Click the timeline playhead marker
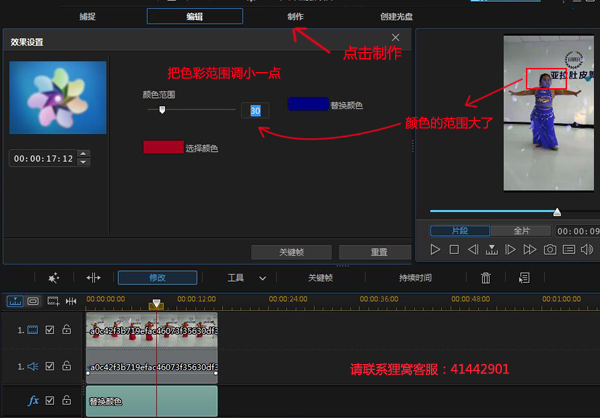Viewport: 600px width, 418px height. [156, 305]
